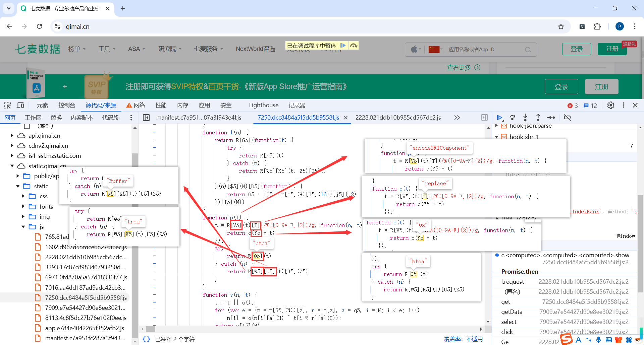
Task: Open Chrome's three-dot main menu
Action: click(x=635, y=26)
